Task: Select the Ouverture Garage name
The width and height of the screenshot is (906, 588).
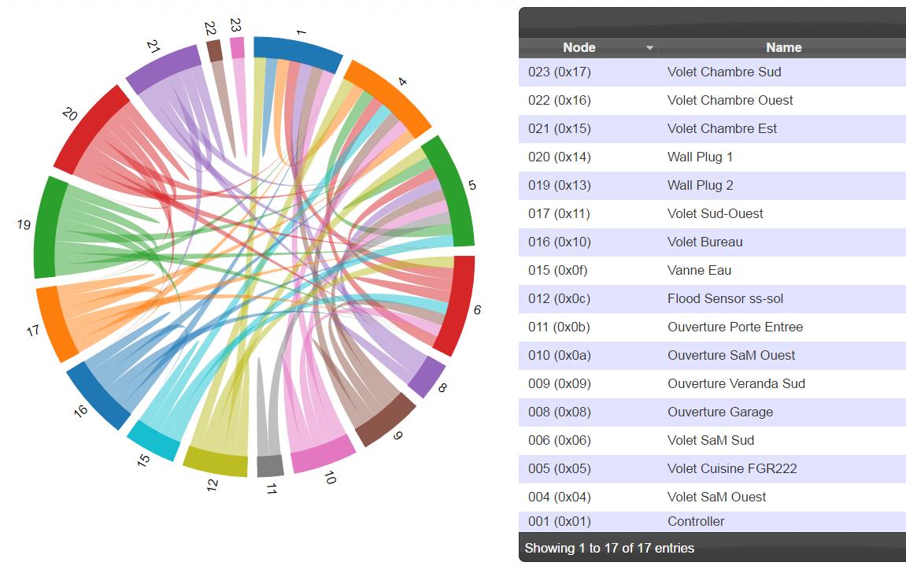Action: pyautogui.click(x=720, y=411)
